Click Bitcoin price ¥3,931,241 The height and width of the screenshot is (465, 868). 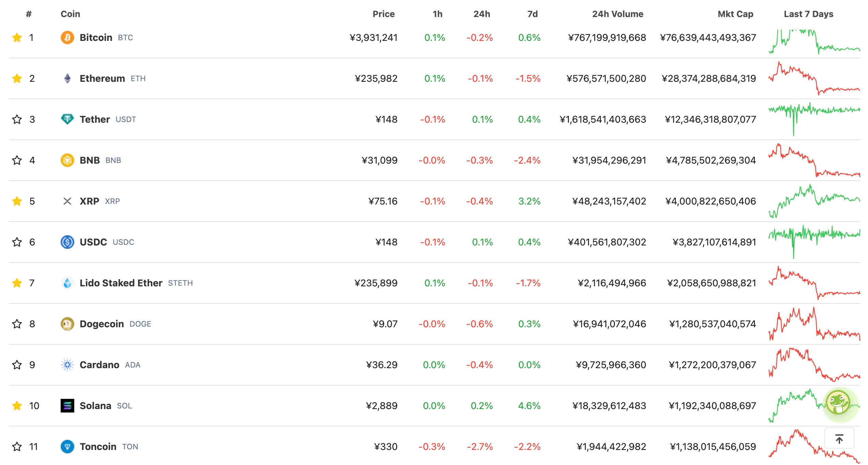374,37
